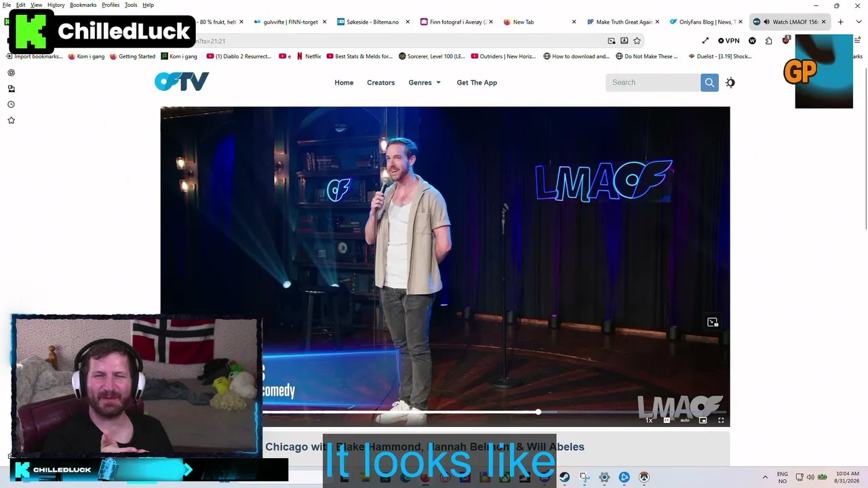868x488 pixels.
Task: Switch to the Make Truth Great Again tab
Action: (623, 22)
